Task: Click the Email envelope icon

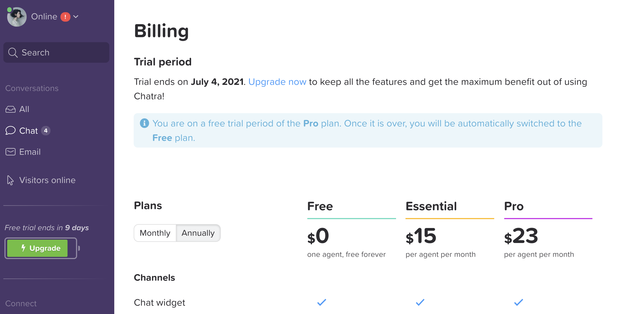Action: click(x=11, y=152)
